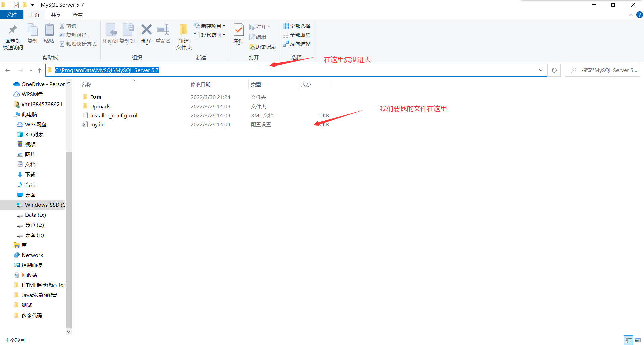
Task: Click the New Folder icon
Action: pyautogui.click(x=183, y=29)
